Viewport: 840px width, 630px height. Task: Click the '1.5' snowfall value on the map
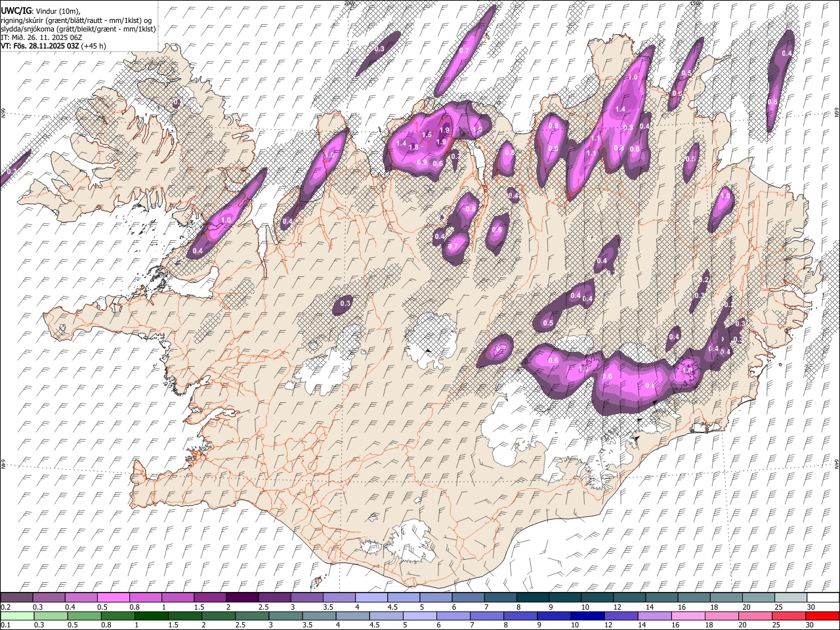[x=427, y=135]
